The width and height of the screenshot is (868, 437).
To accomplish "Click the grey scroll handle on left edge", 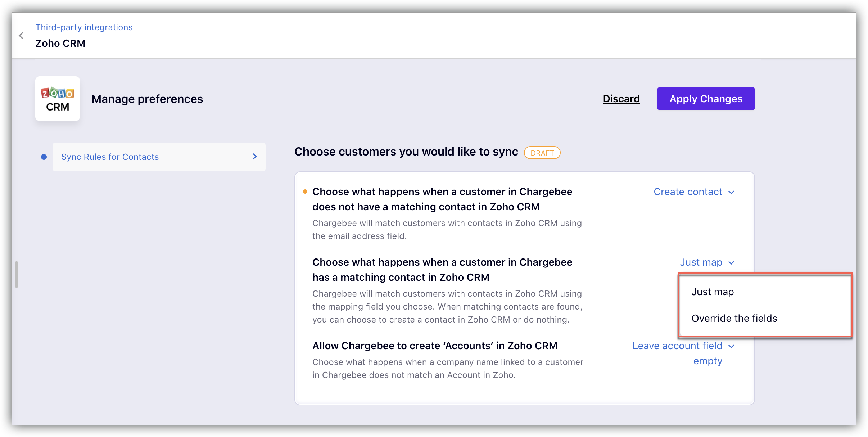I will click(x=17, y=274).
